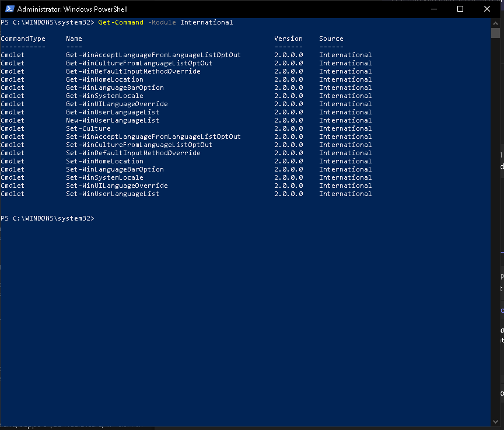Click Get-WinCultureFromLanguageListOptOut entry
504x430 pixels.
tap(139, 63)
